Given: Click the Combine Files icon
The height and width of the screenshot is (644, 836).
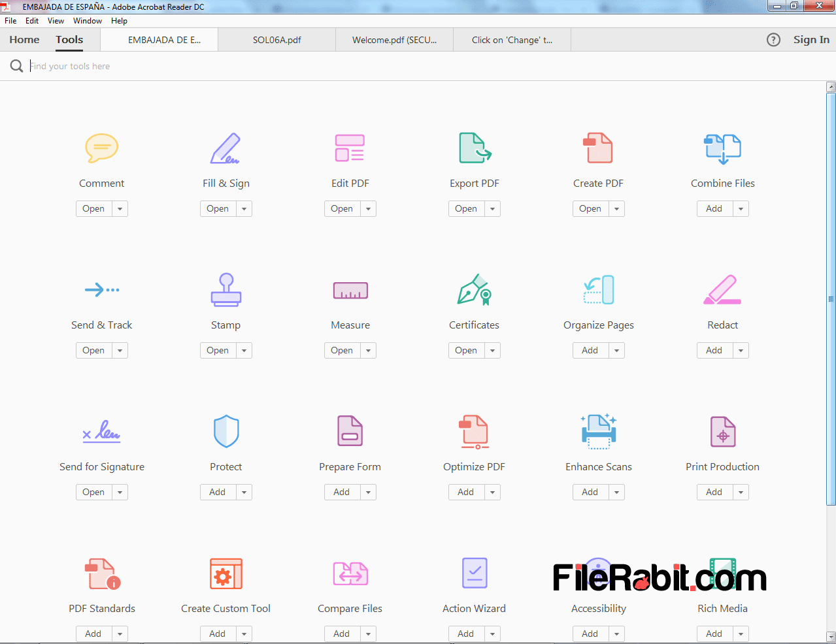Looking at the screenshot, I should (722, 149).
